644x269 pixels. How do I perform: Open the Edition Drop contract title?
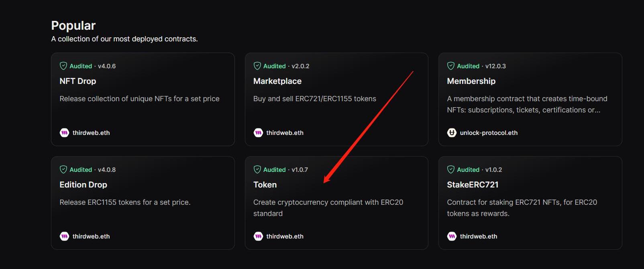pyautogui.click(x=83, y=185)
